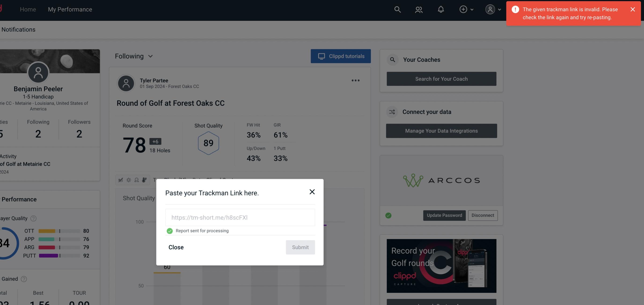Click the My Performance tab
Viewport: 644px width, 305px height.
[70, 9]
